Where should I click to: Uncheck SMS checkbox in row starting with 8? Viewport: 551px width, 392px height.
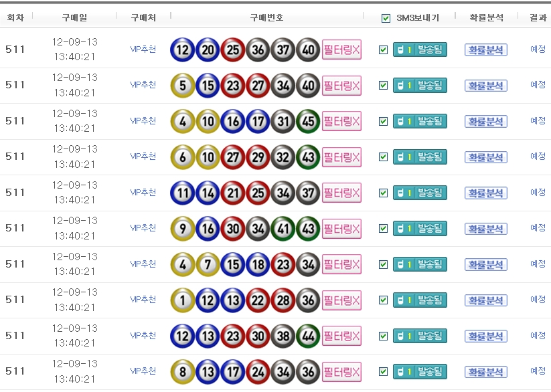[x=383, y=372]
